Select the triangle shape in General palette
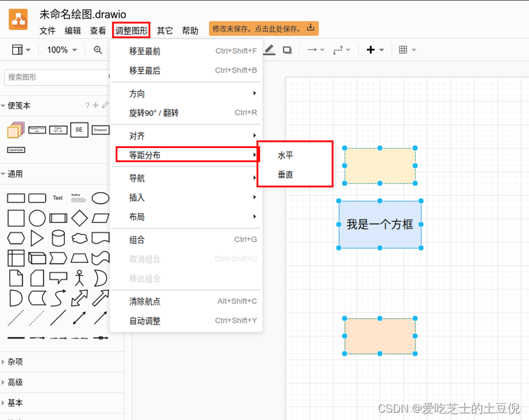Image resolution: width=529 pixels, height=420 pixels. pyautogui.click(x=37, y=238)
